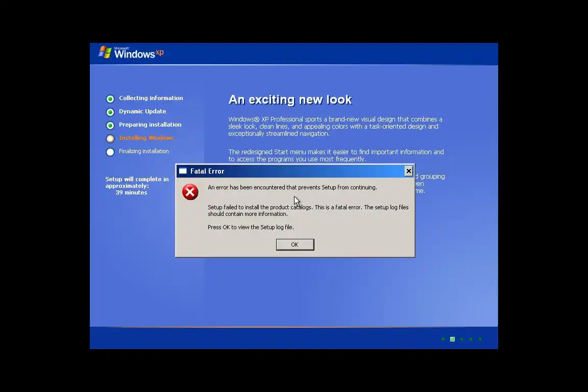Click the Fatal Error title bar window icon

pos(183,171)
